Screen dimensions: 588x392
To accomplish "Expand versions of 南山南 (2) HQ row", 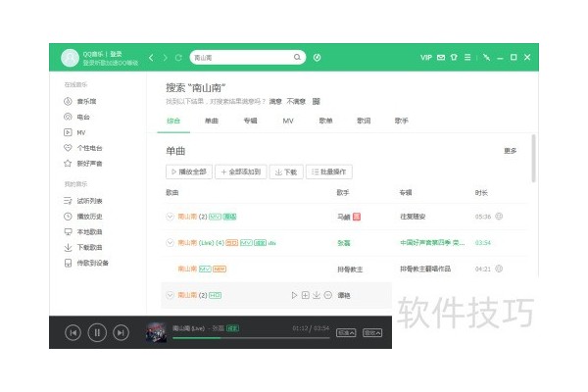I will [x=170, y=295].
